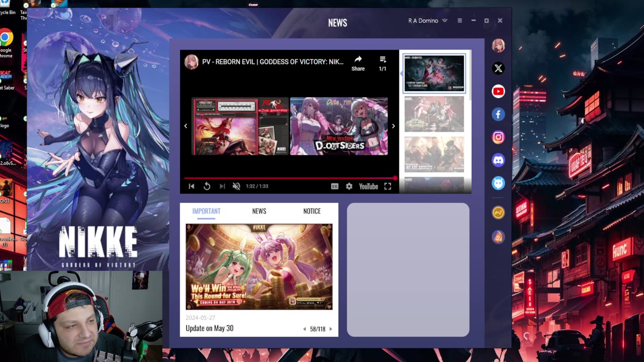Open the Update on May 30 article

[x=209, y=328]
